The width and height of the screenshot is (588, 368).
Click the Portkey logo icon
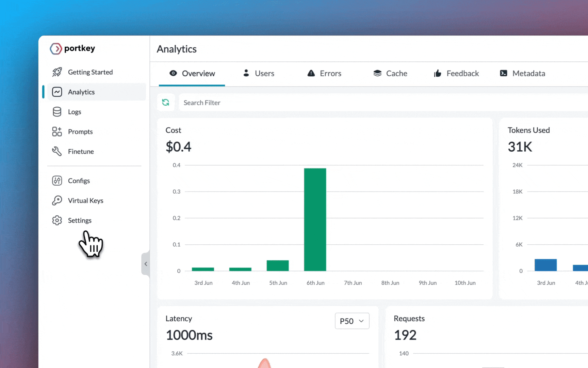pos(56,49)
